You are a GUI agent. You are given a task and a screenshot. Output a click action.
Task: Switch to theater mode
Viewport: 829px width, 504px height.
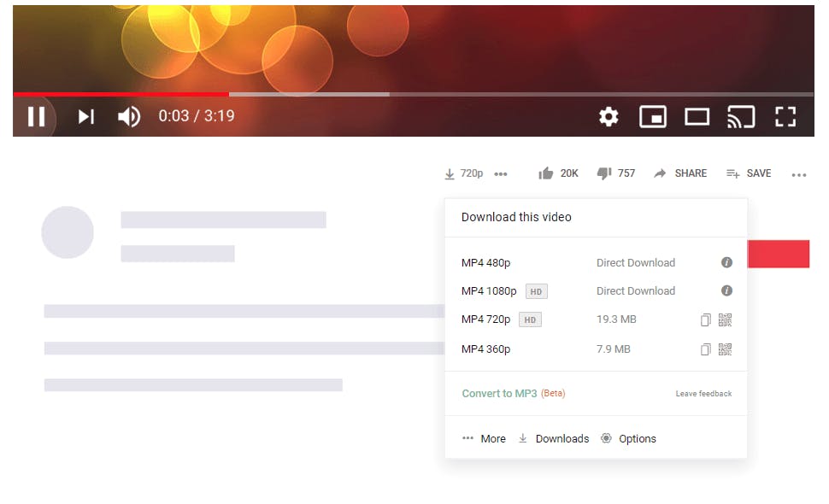(697, 117)
